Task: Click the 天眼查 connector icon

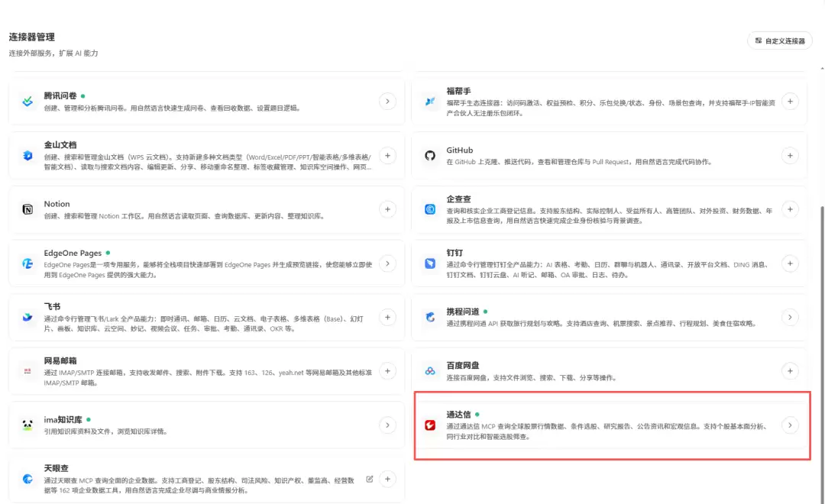Action: pos(27,479)
